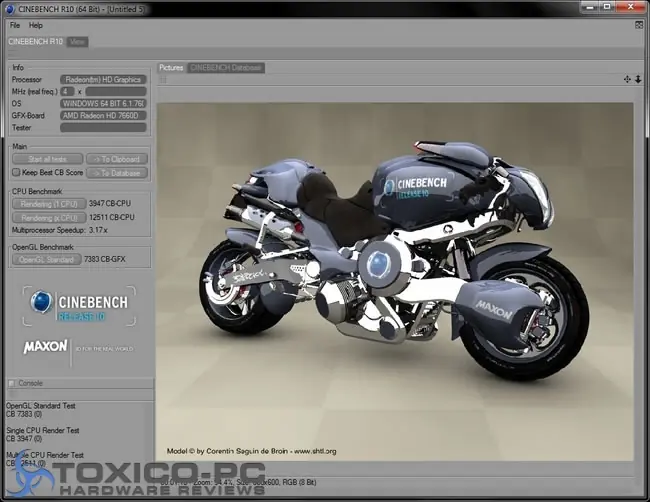Click the CB 7383 (0) console line
This screenshot has width=650, height=502.
click(24, 414)
